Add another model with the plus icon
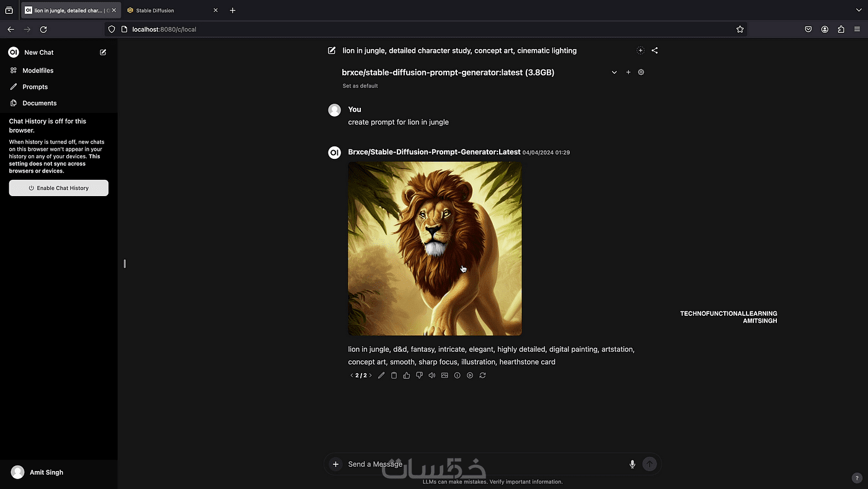Viewport: 868px width, 489px height. point(628,73)
